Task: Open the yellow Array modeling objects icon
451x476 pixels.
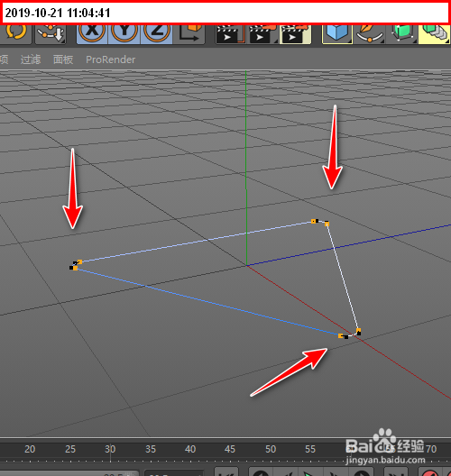Action: pos(434,33)
